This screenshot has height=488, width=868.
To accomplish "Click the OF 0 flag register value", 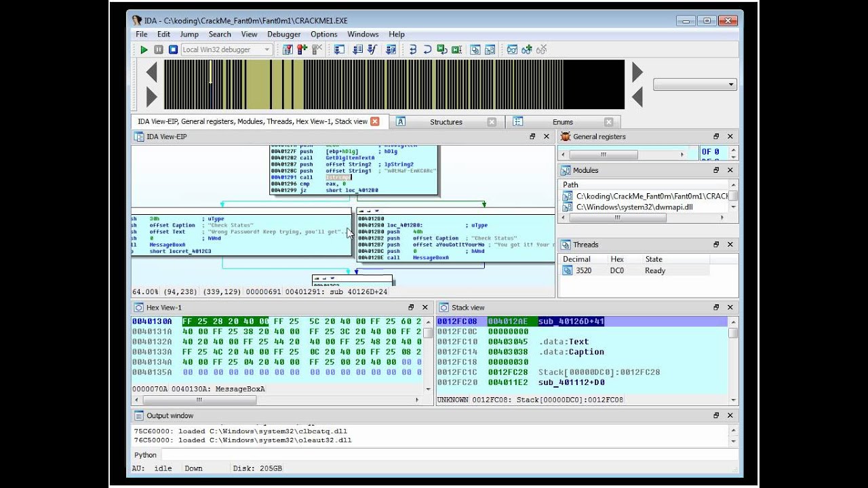I will pyautogui.click(x=710, y=152).
